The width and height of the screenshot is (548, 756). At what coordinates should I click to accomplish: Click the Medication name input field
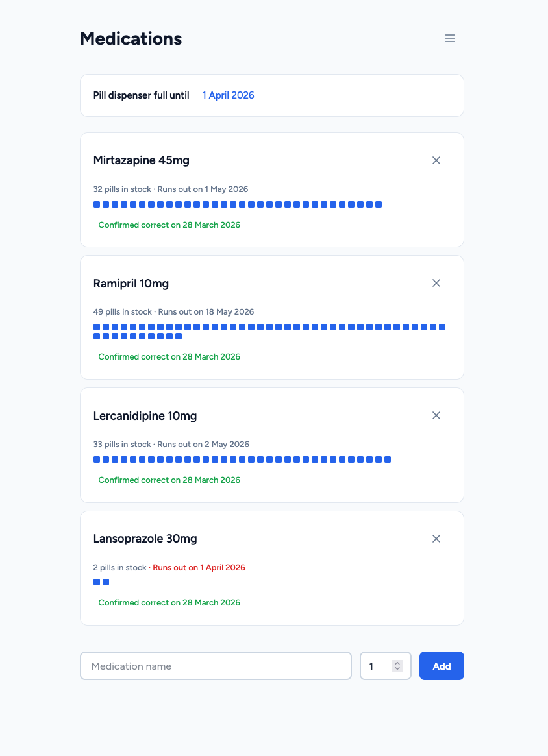pos(216,666)
